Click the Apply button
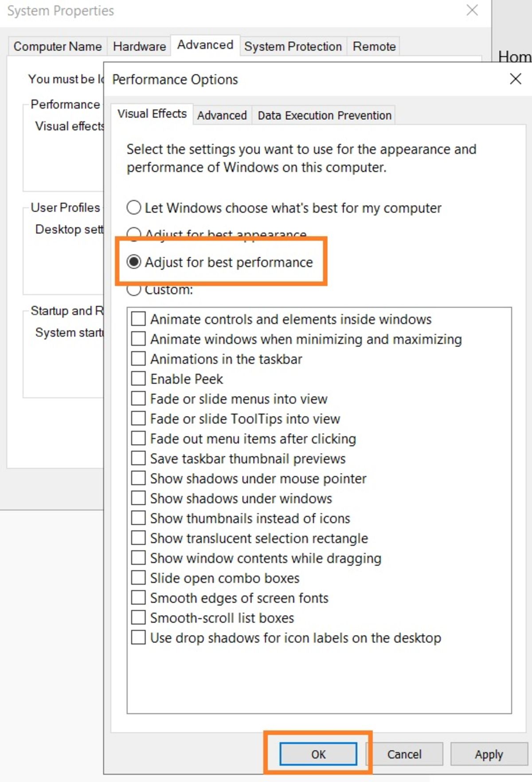 489,754
